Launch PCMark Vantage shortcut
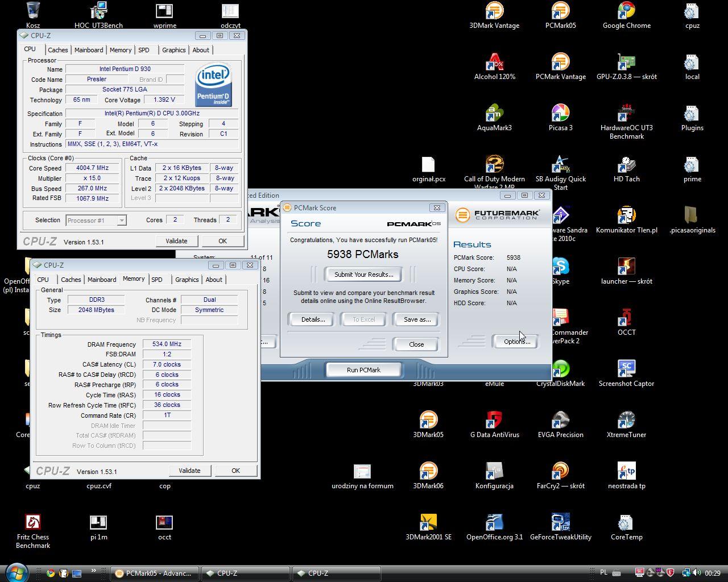Screen dimensions: 728x582 (560, 66)
